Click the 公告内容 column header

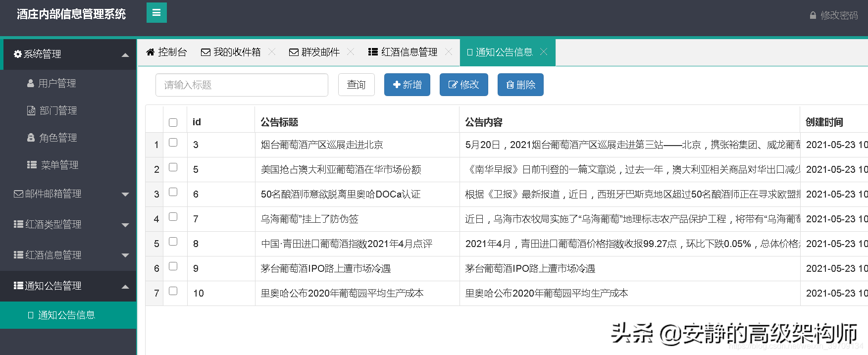(484, 122)
